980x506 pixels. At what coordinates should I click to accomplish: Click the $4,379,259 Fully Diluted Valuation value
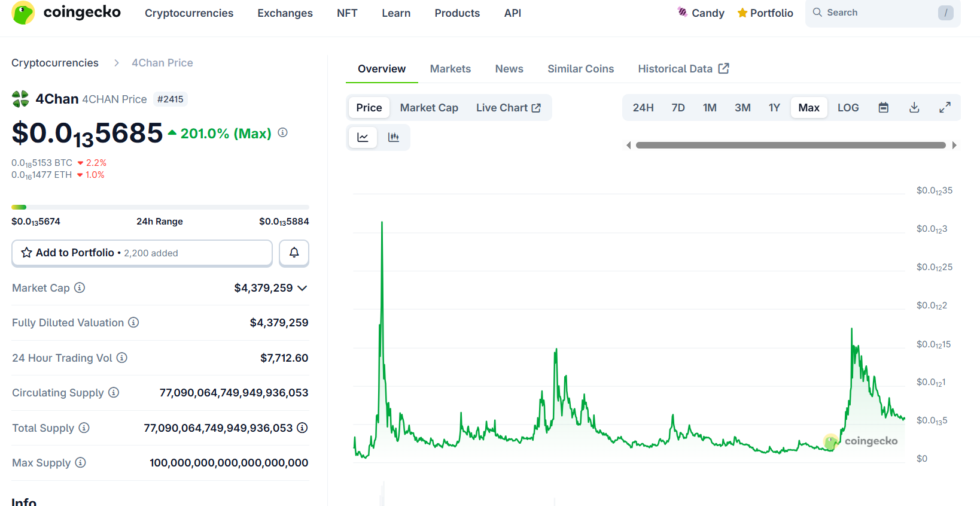pos(279,323)
